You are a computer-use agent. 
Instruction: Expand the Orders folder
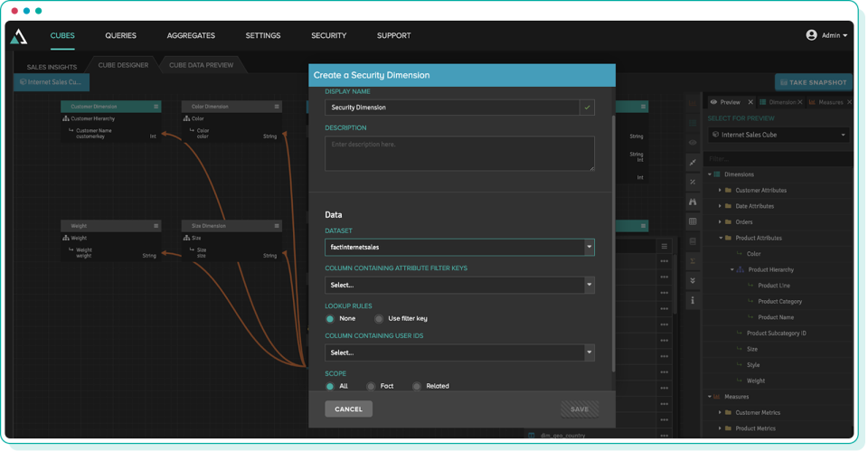[x=721, y=222]
